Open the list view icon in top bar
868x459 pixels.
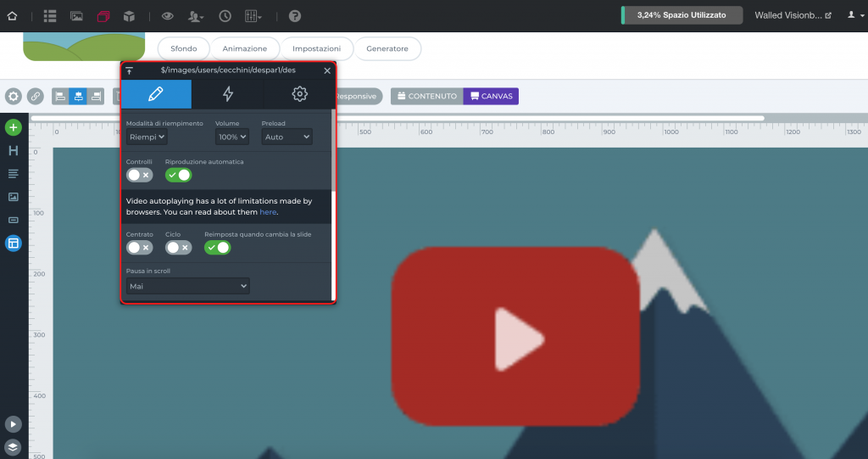[50, 16]
